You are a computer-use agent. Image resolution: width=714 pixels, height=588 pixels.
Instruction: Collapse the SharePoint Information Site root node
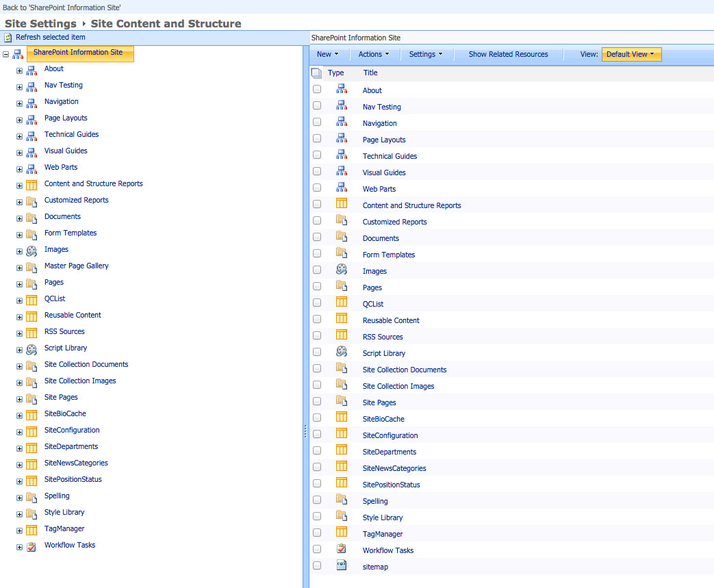6,55
